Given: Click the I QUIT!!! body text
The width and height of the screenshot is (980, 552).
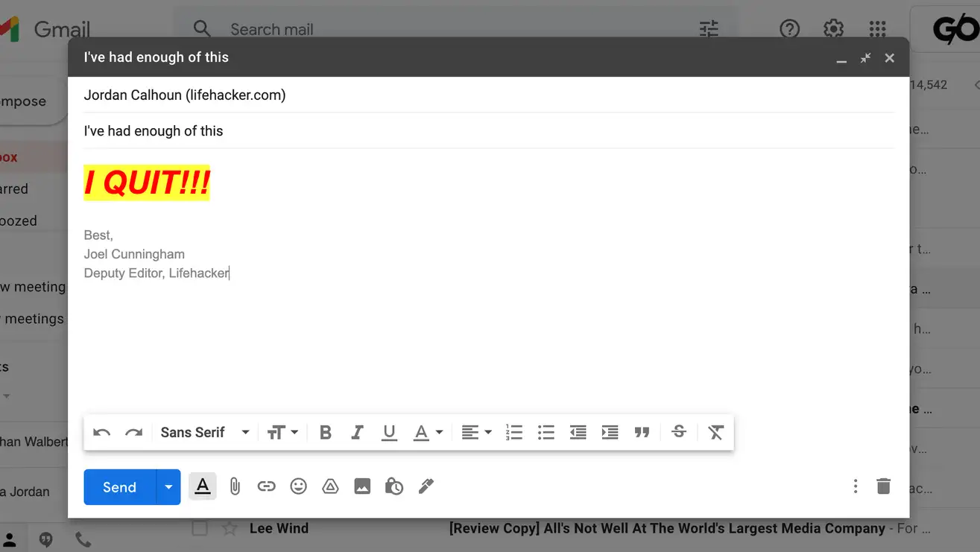Looking at the screenshot, I should (x=147, y=183).
